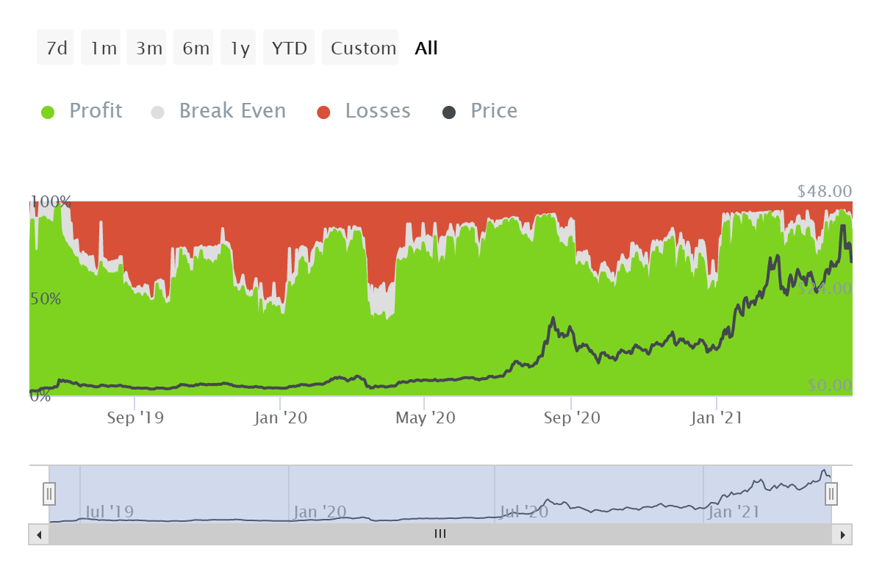Image resolution: width=882 pixels, height=588 pixels.
Task: Toggle the Break Even series legend
Action: pyautogui.click(x=232, y=111)
